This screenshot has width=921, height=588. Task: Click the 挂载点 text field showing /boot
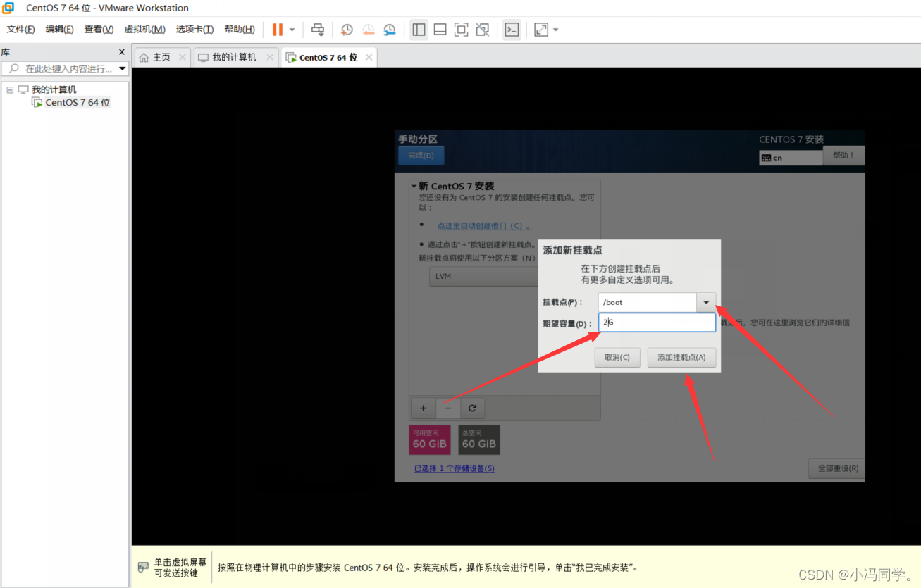(648, 302)
